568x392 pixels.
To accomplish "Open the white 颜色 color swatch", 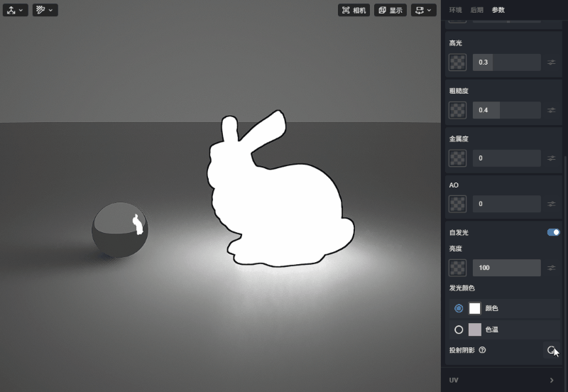I will [474, 308].
